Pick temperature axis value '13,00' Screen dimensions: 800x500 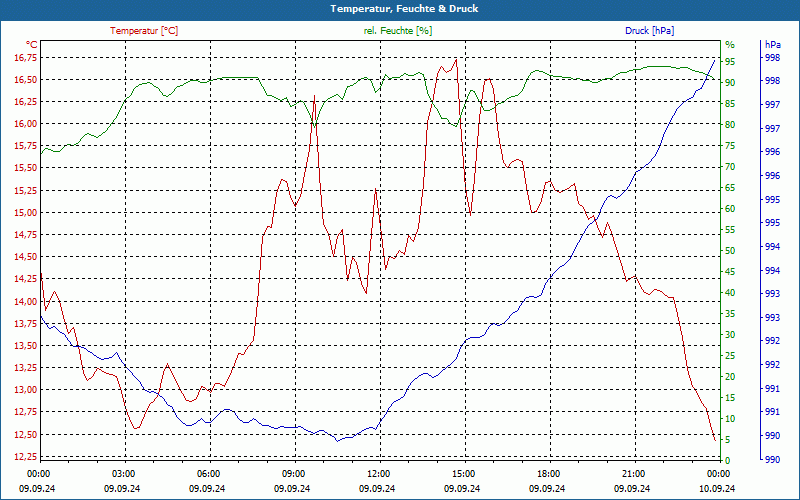[x=26, y=389]
